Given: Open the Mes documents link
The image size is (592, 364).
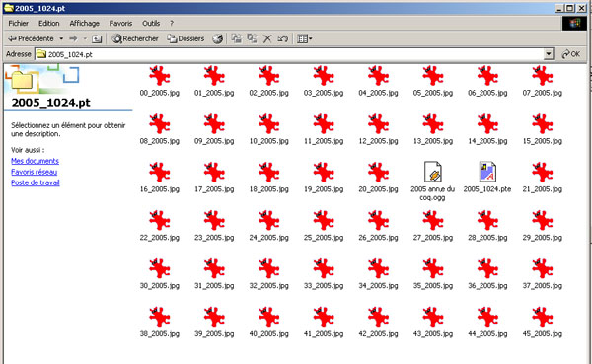Looking at the screenshot, I should pyautogui.click(x=36, y=161).
